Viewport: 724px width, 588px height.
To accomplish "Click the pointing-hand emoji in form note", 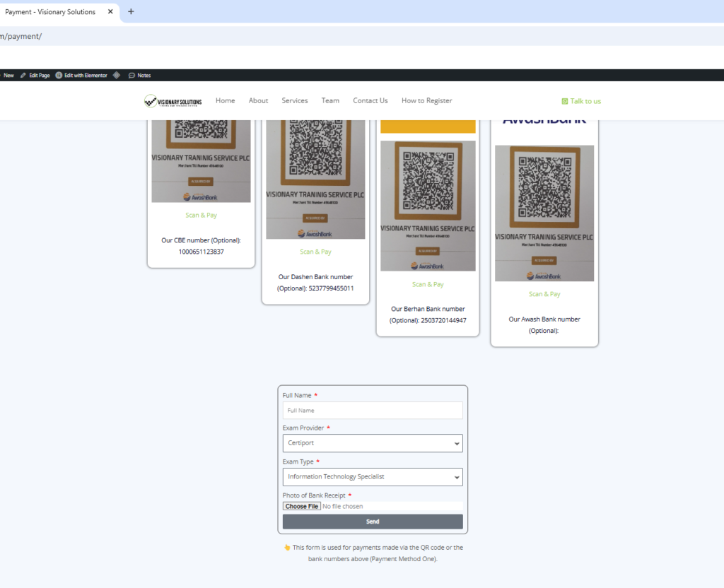I will [287, 548].
